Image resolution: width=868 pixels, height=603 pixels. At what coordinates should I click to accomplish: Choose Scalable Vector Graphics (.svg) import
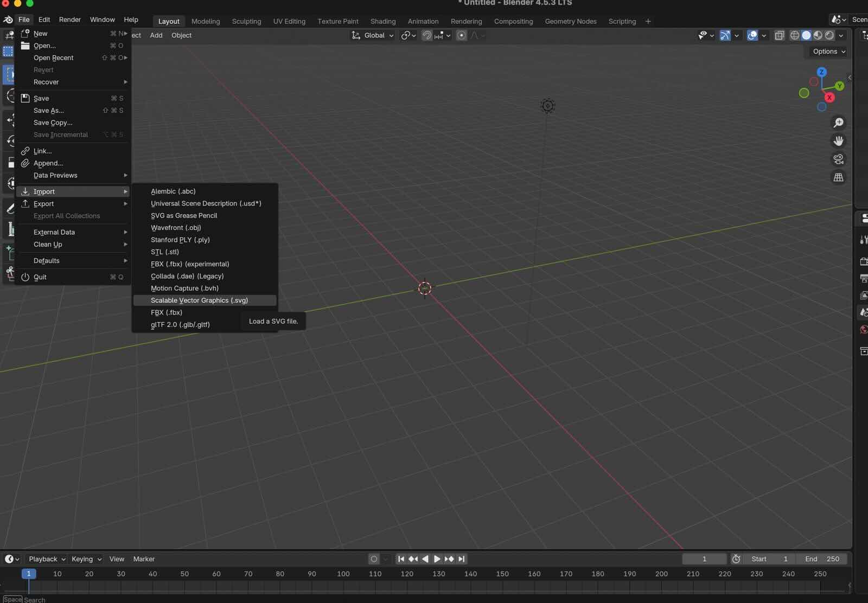coord(199,300)
